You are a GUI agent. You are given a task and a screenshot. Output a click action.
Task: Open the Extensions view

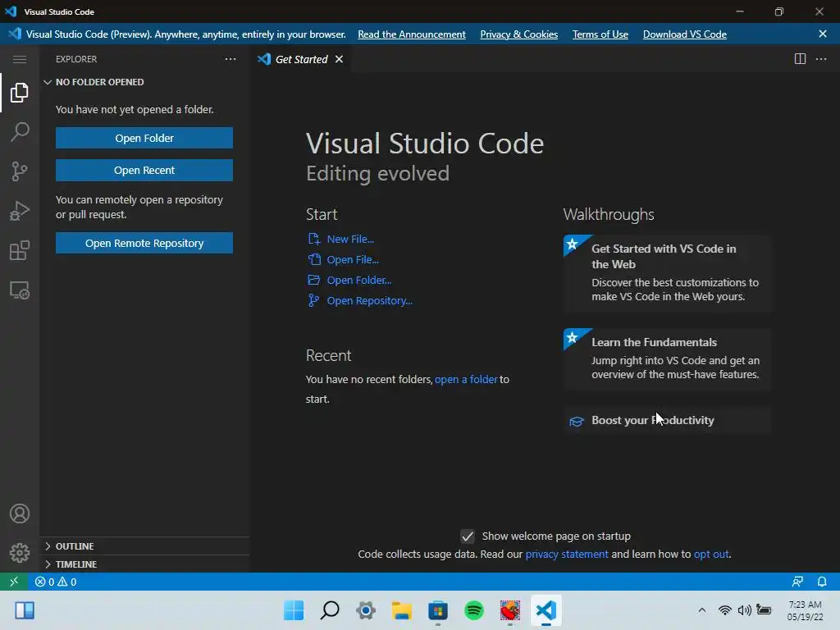20,251
